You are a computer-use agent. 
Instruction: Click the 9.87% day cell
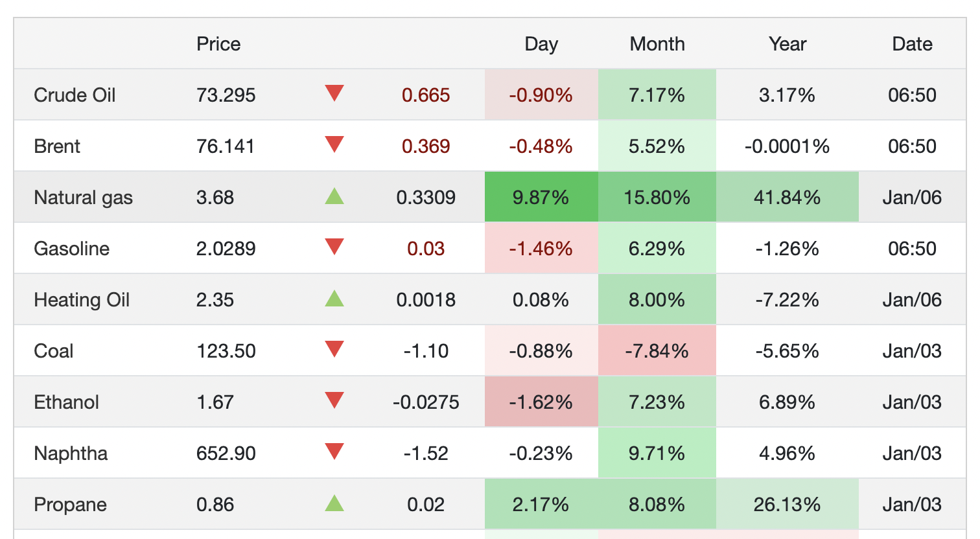[541, 198]
